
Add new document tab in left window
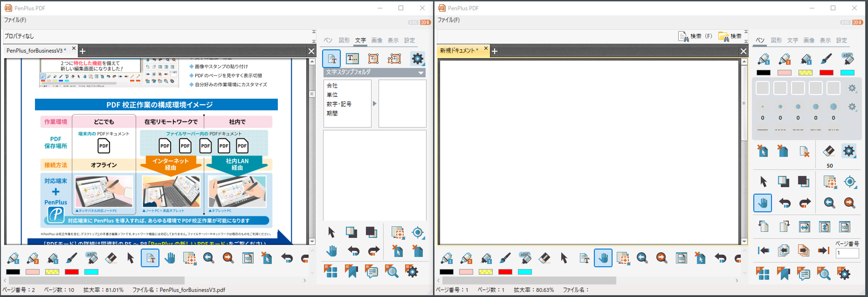click(83, 51)
